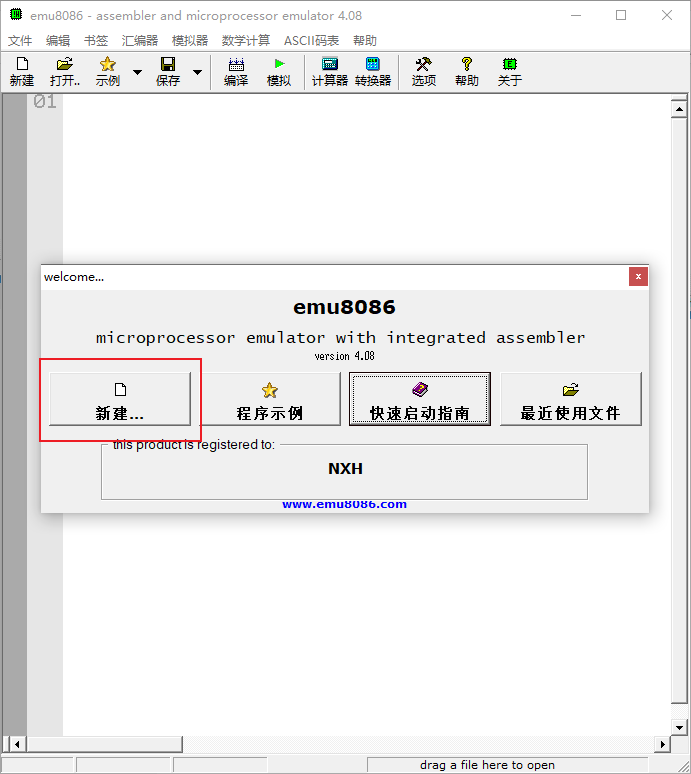Click the horizontal scrollbar right arrow

click(x=662, y=744)
